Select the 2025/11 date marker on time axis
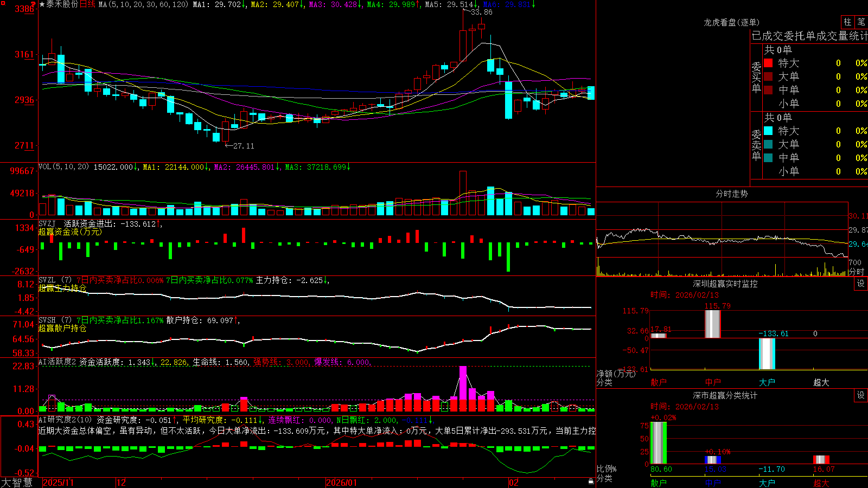The image size is (868, 488). (x=58, y=483)
